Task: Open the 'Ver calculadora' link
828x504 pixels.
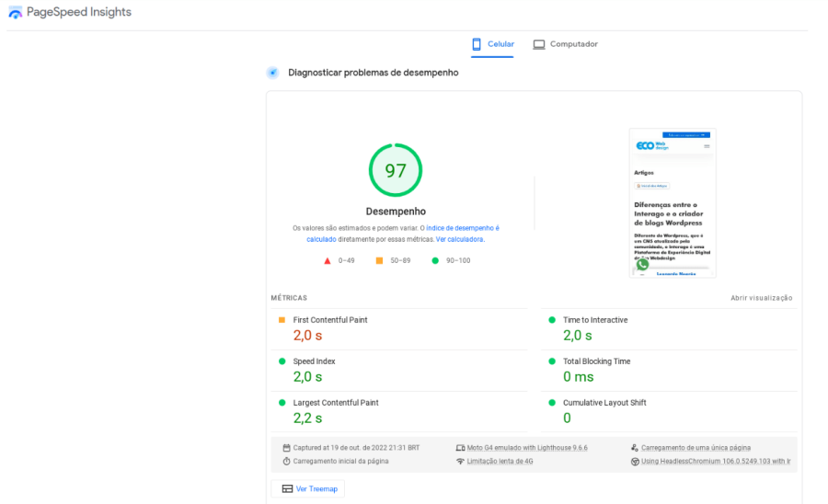Action: tap(459, 239)
